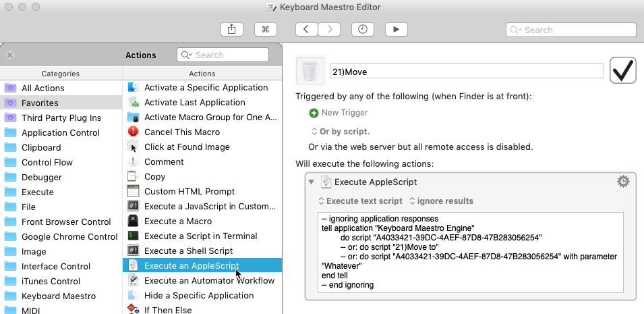Click the Execute an AppleScript icon

tap(133, 265)
